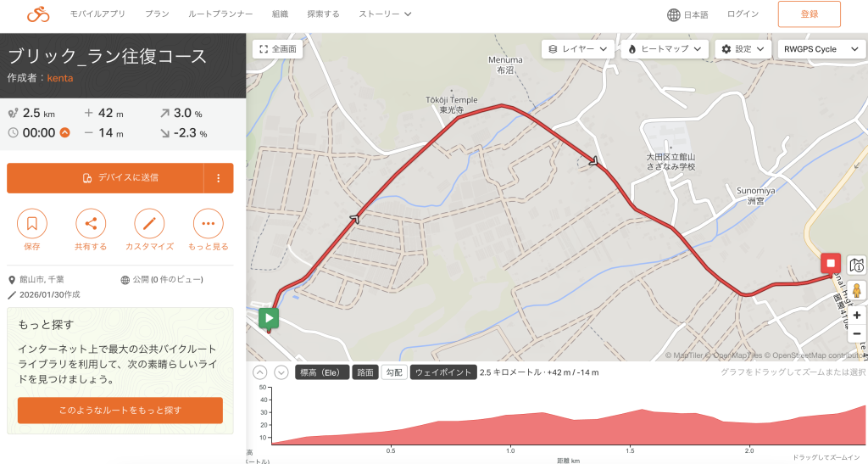Image resolution: width=868 pixels, height=464 pixels.
Task: Open the レイヤー layers dropdown
Action: click(x=577, y=49)
